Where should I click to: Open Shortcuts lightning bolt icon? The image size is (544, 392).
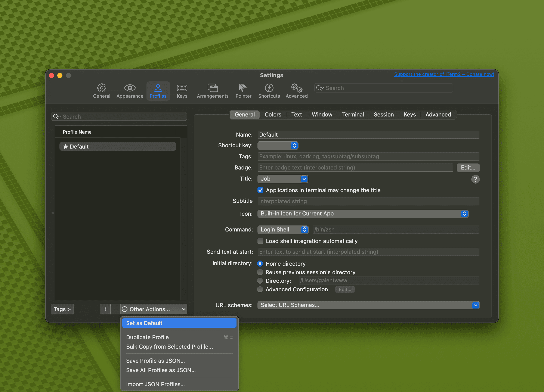click(269, 88)
